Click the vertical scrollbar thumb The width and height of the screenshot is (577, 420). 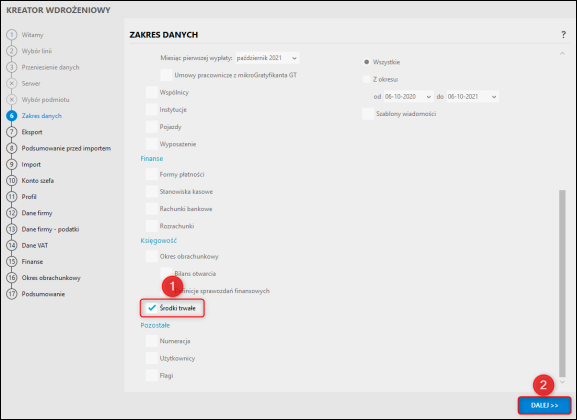coord(562,283)
